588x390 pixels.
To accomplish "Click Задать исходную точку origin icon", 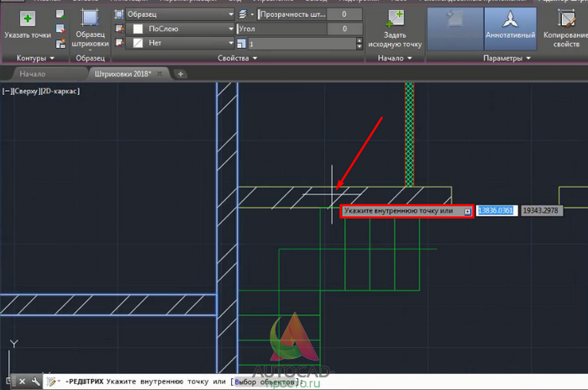I will pyautogui.click(x=395, y=18).
